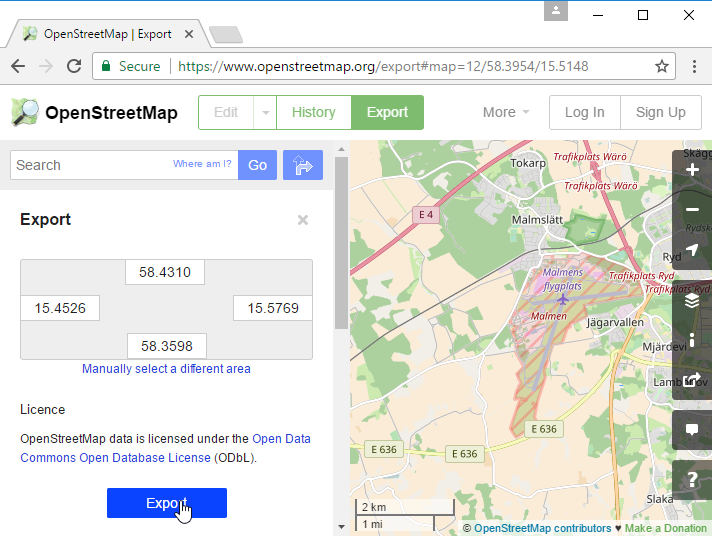Open the Open Data Commons license link
The image size is (712, 536).
coord(165,448)
